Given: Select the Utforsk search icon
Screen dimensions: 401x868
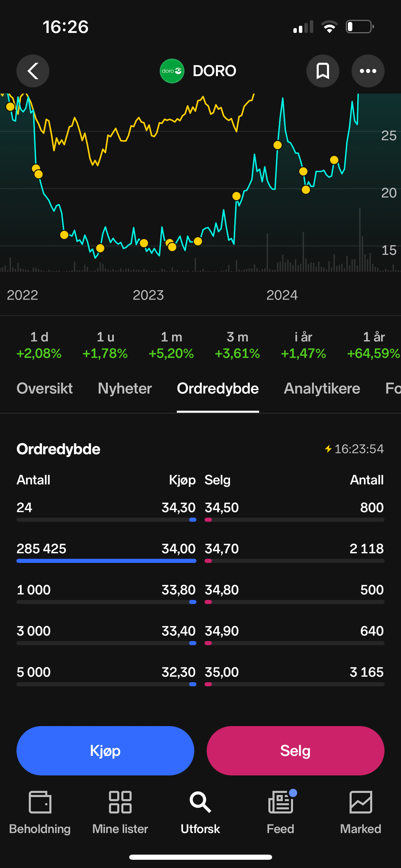Looking at the screenshot, I should click(x=200, y=802).
